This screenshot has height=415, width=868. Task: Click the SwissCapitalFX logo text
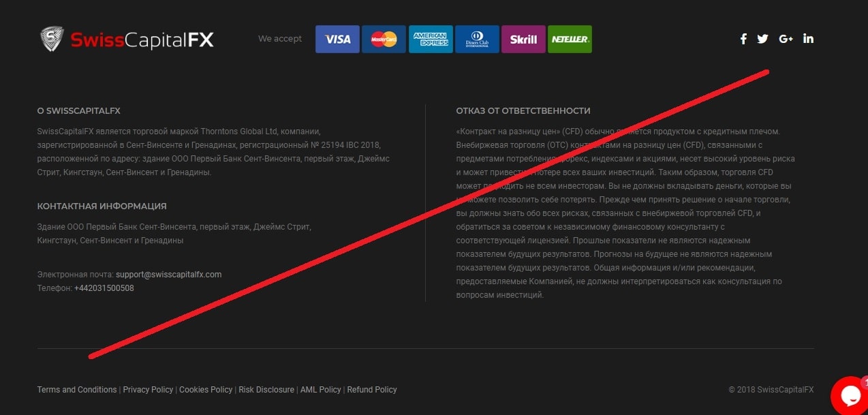(x=142, y=40)
